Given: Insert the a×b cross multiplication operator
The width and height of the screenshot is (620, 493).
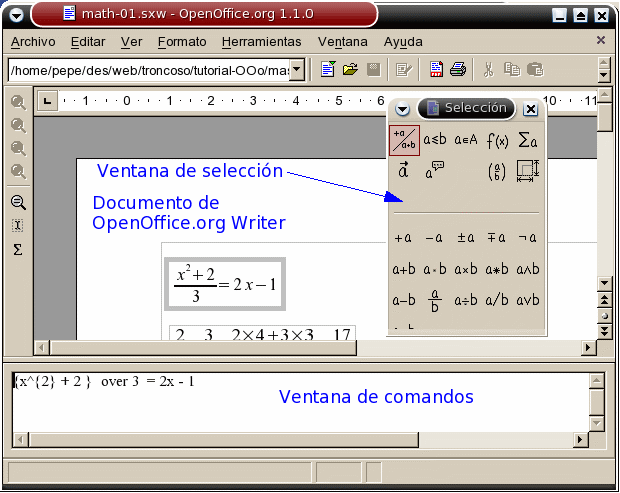Looking at the screenshot, I should pyautogui.click(x=466, y=269).
